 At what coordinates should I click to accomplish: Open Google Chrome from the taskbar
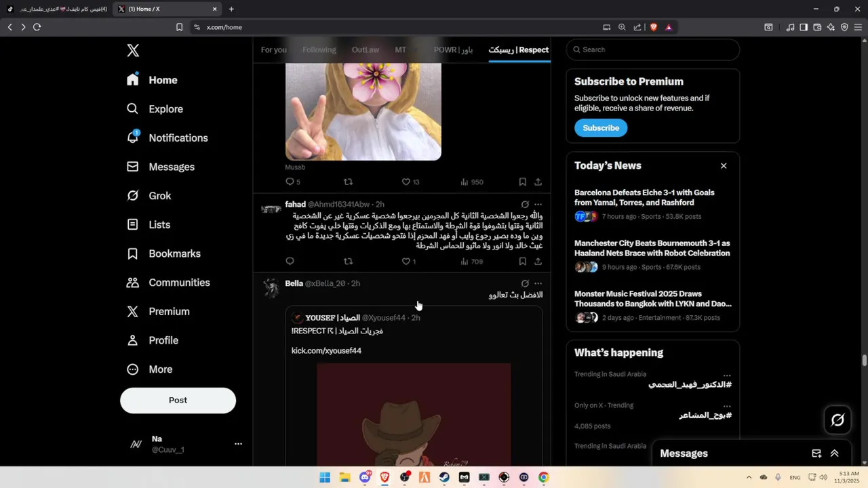point(543,477)
